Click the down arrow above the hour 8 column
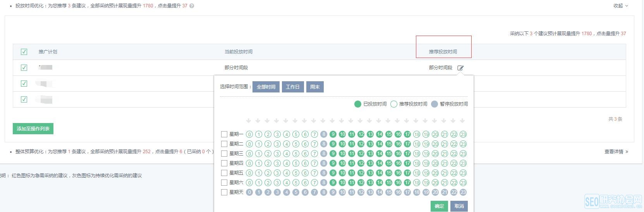 coord(323,121)
